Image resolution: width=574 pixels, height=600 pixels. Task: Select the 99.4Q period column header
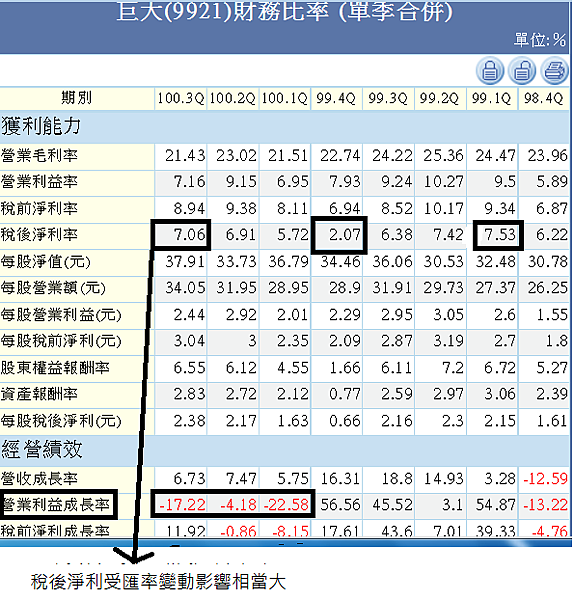click(x=336, y=98)
